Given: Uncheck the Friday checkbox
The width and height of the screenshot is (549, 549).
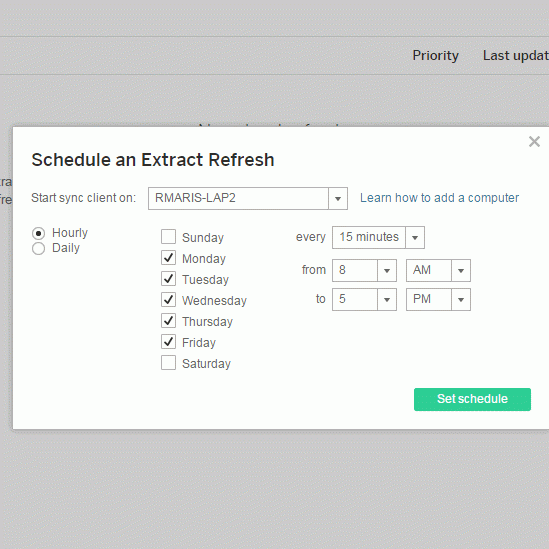Looking at the screenshot, I should 168,342.
